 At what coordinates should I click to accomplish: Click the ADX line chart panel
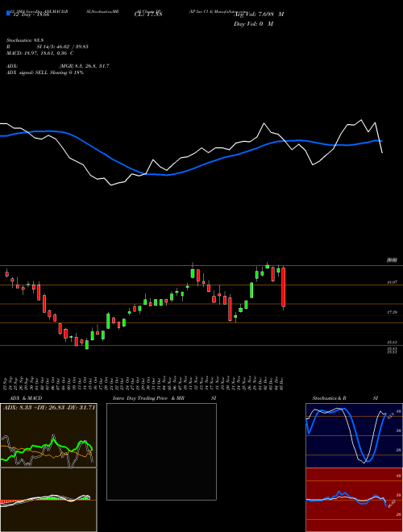click(x=48, y=435)
